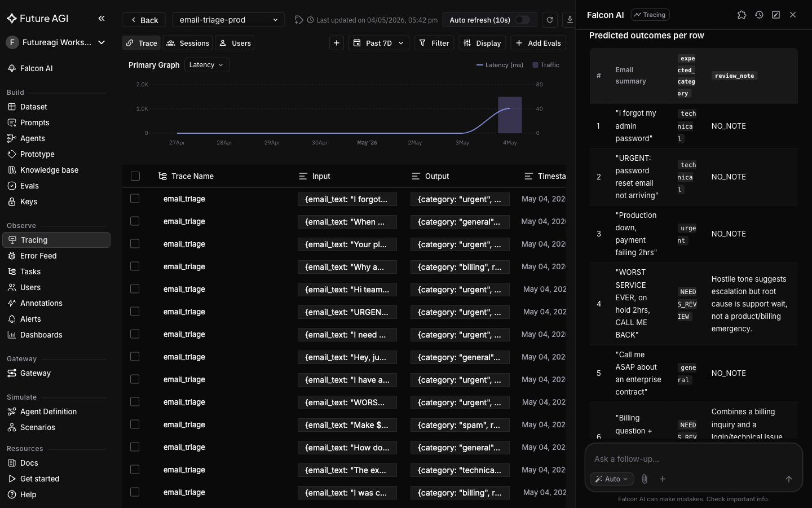
Task: Click the tag icon beside project dropdown
Action: point(299,20)
